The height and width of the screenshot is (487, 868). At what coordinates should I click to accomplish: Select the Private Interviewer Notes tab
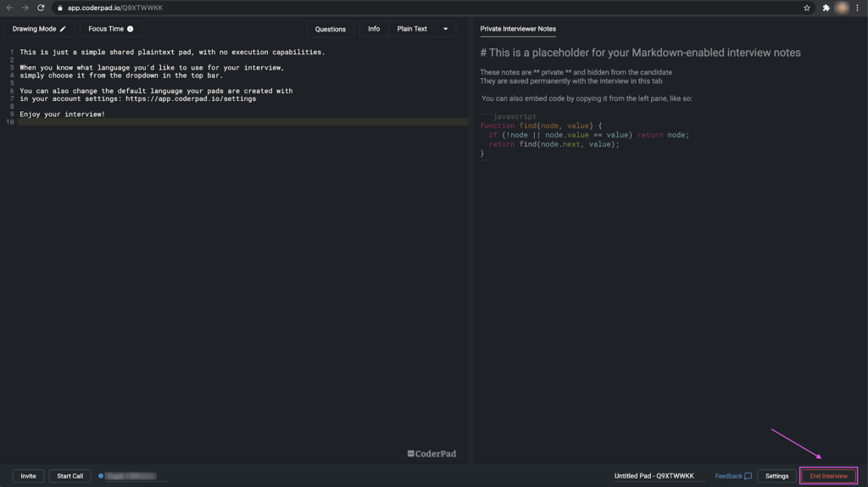tap(518, 29)
